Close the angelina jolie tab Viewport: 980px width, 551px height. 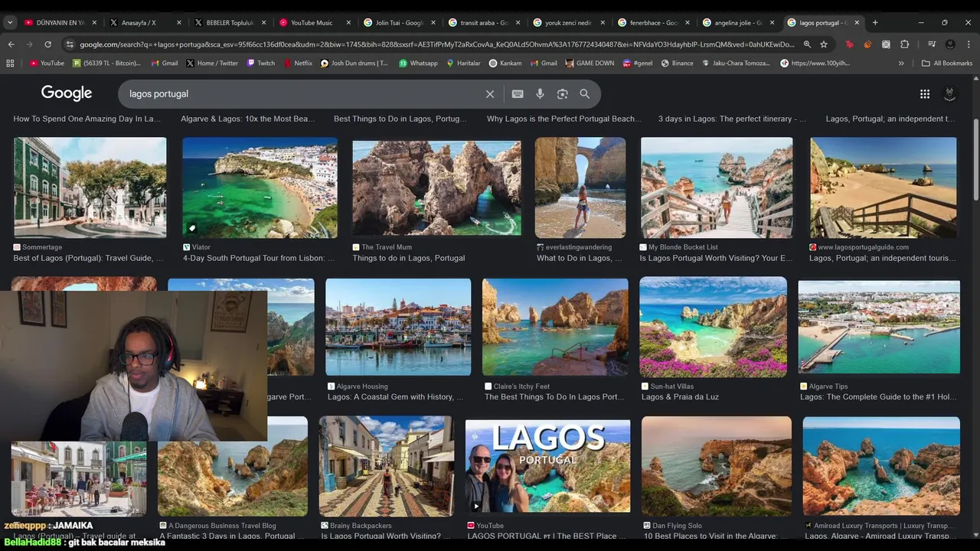click(x=772, y=22)
